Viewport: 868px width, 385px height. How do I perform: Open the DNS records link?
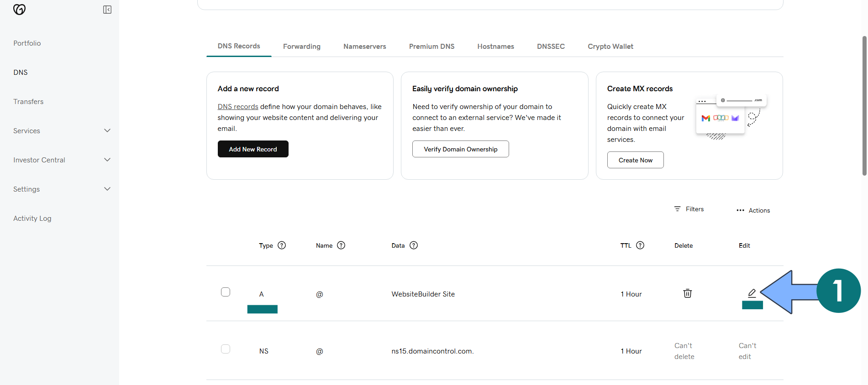[238, 107]
